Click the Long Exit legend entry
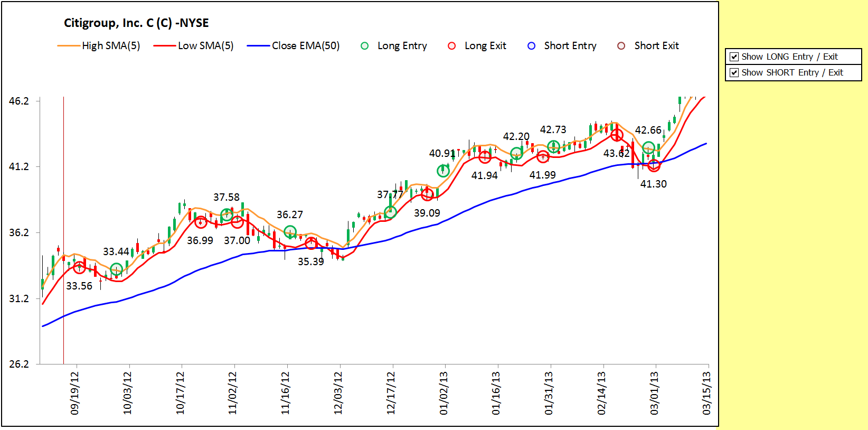This screenshot has width=868, height=430. pos(477,46)
